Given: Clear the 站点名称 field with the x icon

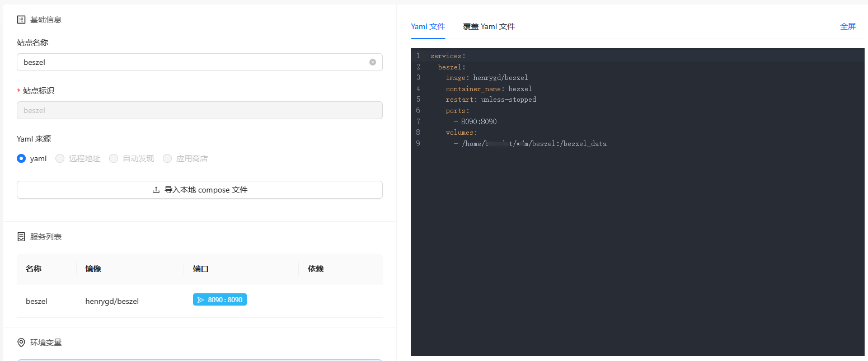Looking at the screenshot, I should 373,62.
